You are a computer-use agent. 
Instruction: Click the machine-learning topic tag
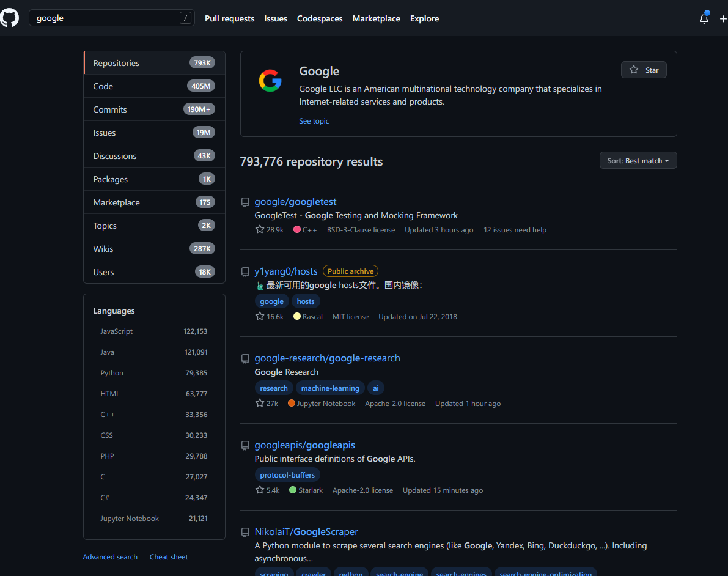330,388
